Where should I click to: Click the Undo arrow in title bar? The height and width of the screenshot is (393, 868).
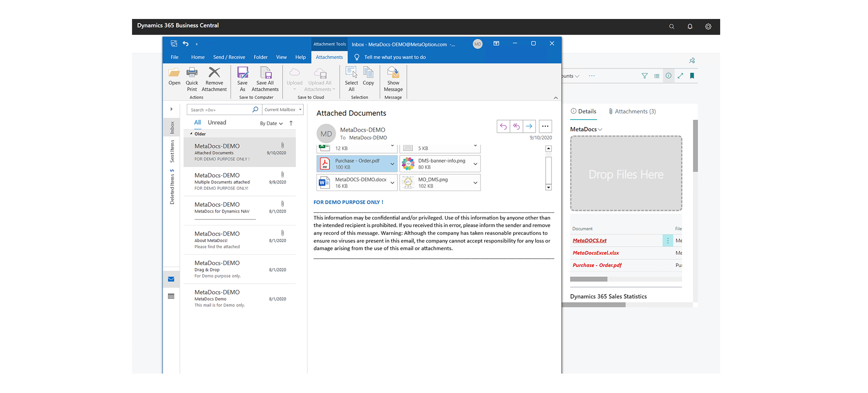(x=186, y=44)
